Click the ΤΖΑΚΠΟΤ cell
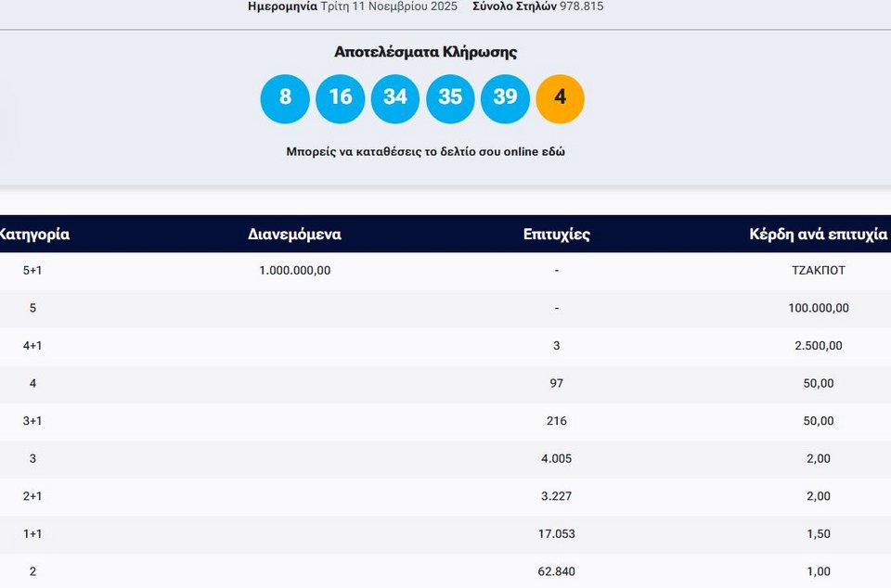Image resolution: width=891 pixels, height=588 pixels. click(814, 271)
